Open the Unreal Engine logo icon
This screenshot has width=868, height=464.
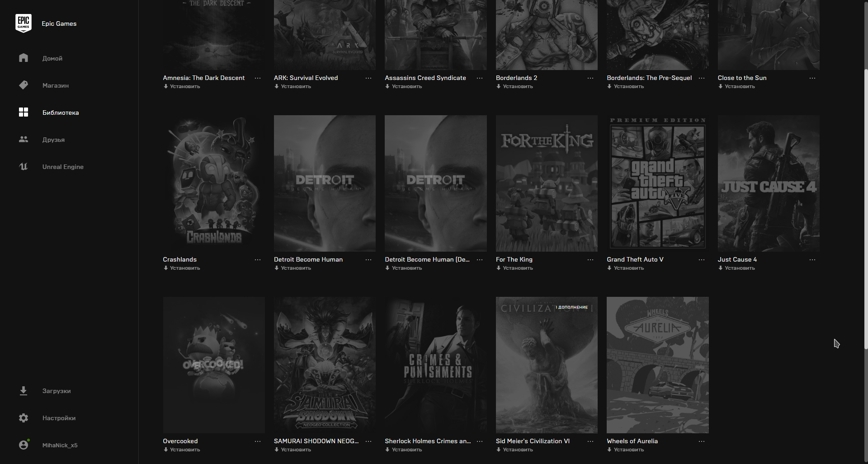click(x=24, y=166)
